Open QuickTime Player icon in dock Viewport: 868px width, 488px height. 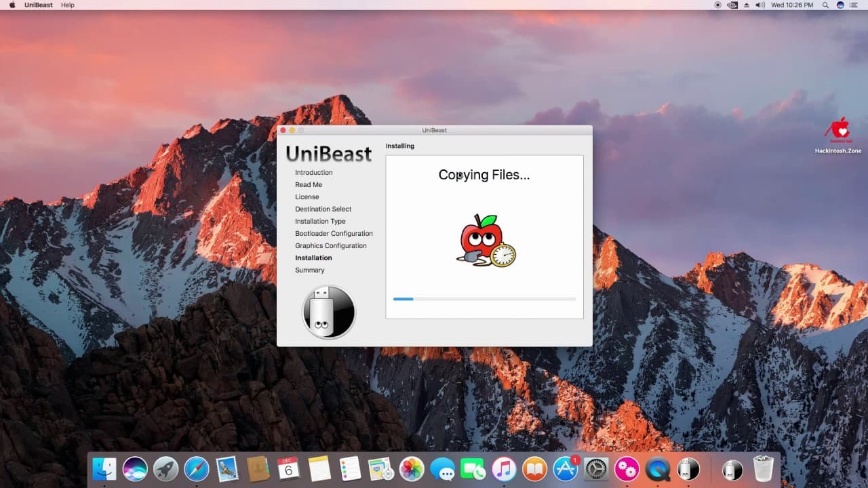pos(658,468)
